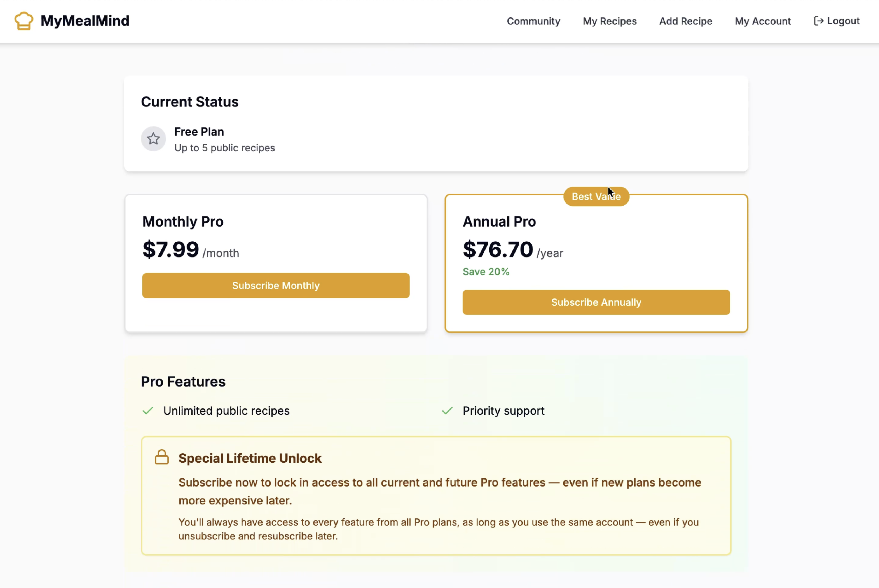Click the Special Lifetime Unlock title

[250, 458]
